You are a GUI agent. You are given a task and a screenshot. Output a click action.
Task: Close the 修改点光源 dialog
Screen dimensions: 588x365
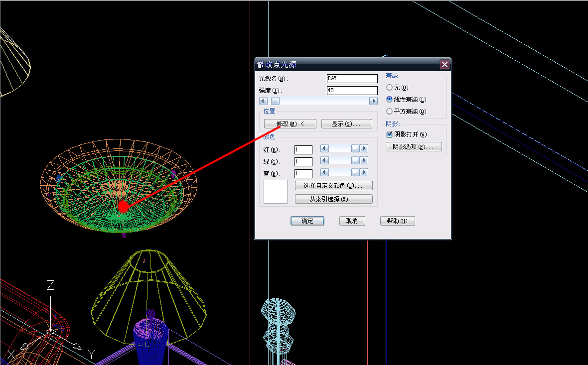coord(444,64)
